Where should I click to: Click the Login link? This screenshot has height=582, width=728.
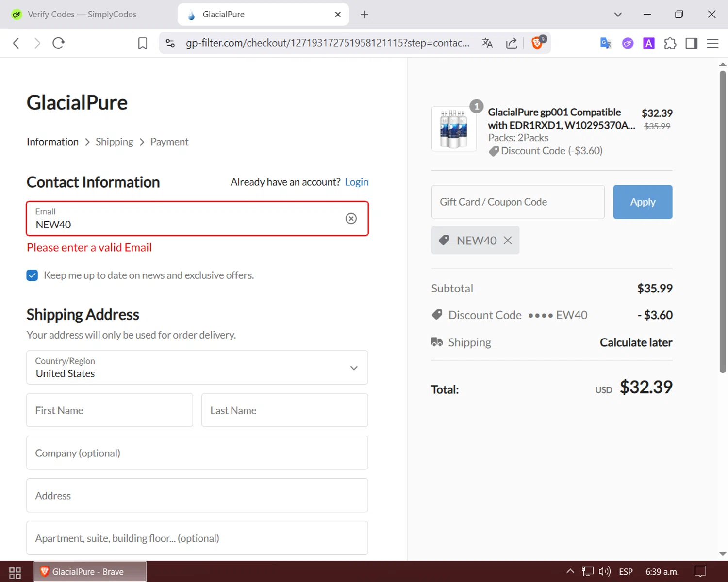click(x=357, y=182)
